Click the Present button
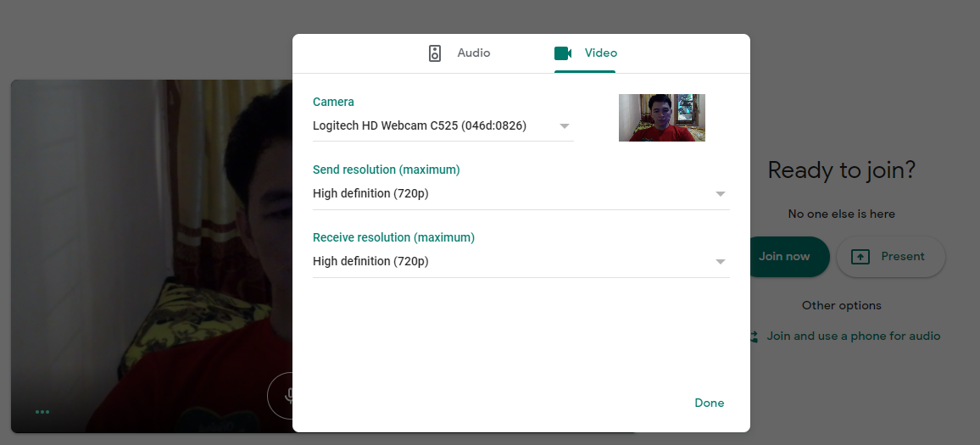Viewport: 980px width, 445px height. pyautogui.click(x=891, y=256)
